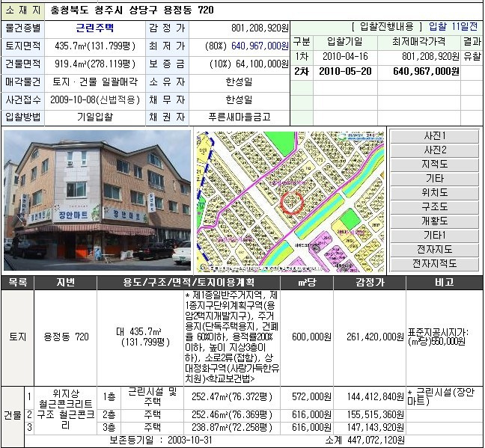Click creditor name 푸른새마을금고
485x448 pixels.
240,117
